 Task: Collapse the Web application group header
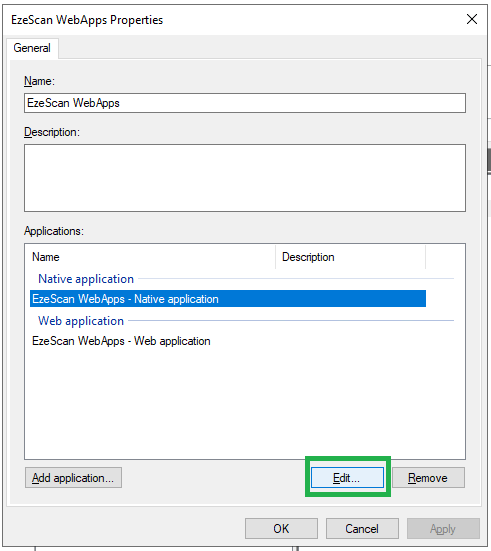(81, 321)
